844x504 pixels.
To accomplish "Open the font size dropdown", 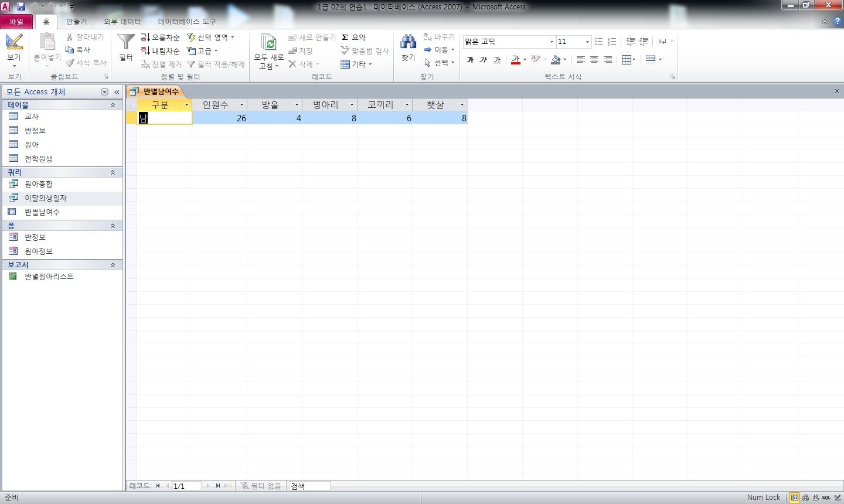I will point(587,42).
